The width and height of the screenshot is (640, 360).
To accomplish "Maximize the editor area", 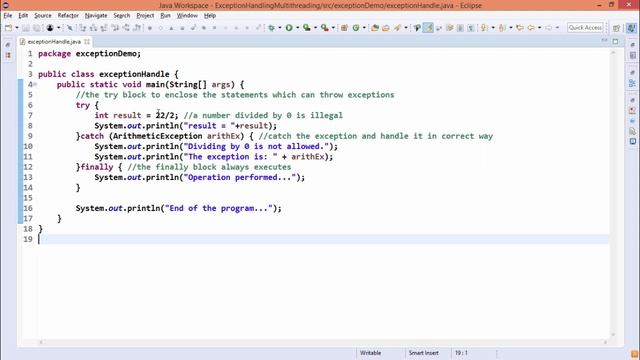I will [616, 41].
